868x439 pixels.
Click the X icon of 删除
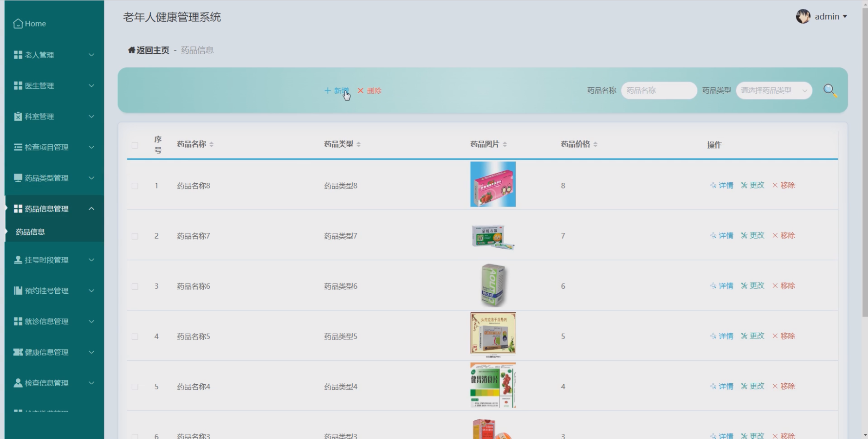click(361, 90)
